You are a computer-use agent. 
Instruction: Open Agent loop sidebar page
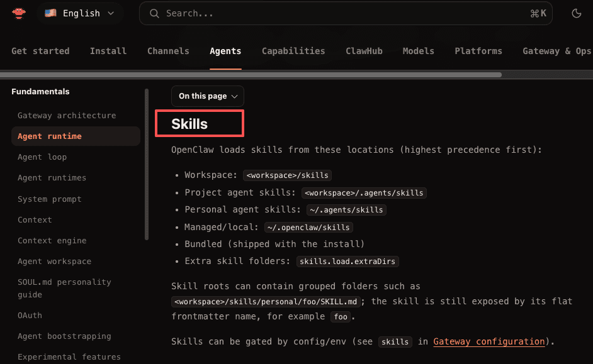[x=42, y=157]
